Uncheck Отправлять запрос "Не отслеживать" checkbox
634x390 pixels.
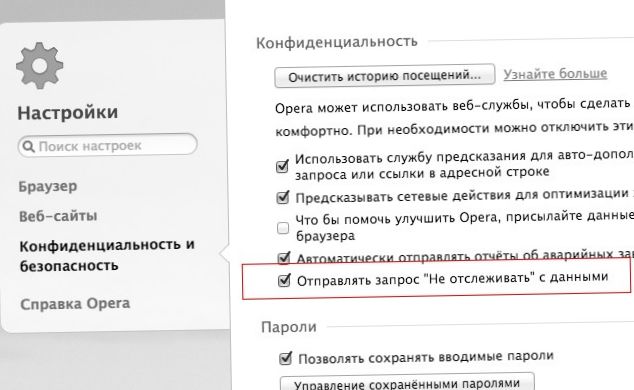pyautogui.click(x=284, y=280)
